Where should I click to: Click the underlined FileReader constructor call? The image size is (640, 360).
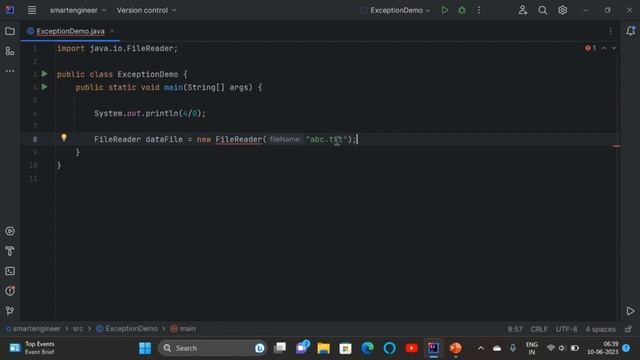(238, 140)
